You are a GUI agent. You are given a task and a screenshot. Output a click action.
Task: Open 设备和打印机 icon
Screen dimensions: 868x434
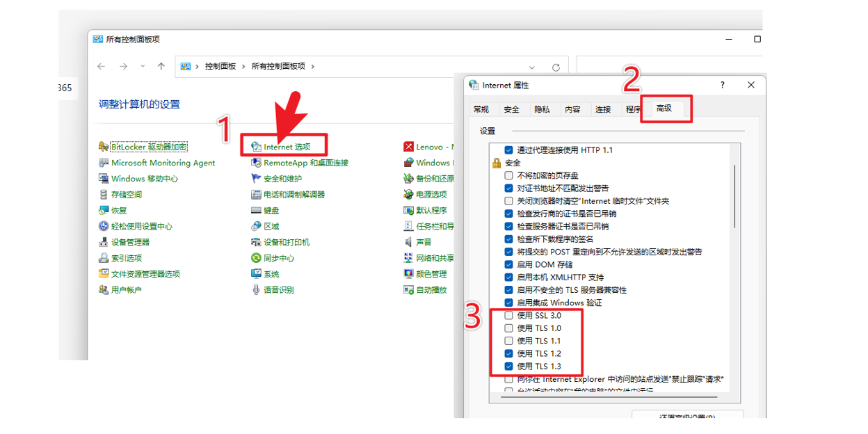coord(256,243)
